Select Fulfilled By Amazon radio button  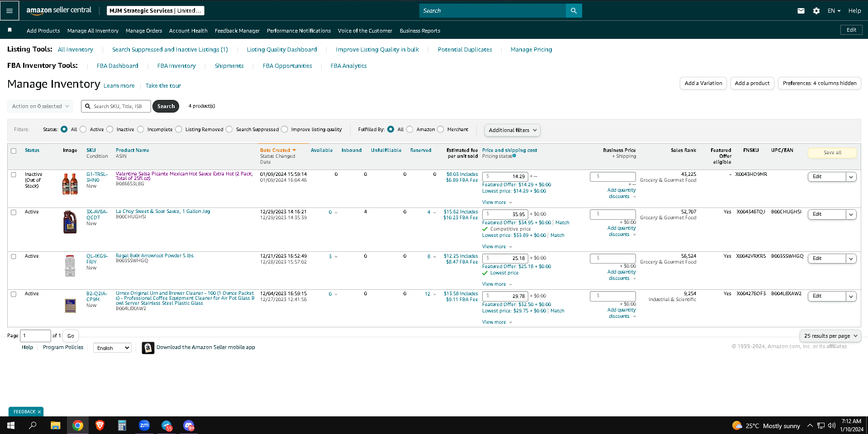tap(410, 129)
